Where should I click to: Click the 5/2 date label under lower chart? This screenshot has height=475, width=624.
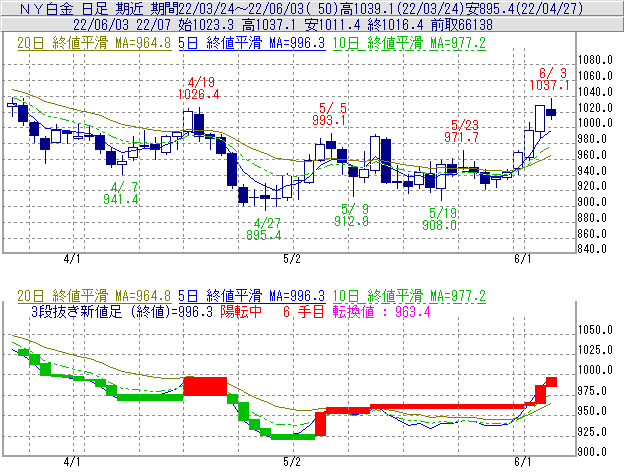click(x=292, y=462)
